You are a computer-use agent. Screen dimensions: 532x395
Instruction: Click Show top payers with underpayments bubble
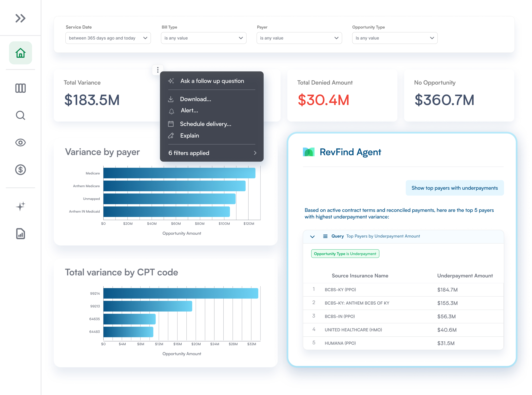(454, 188)
